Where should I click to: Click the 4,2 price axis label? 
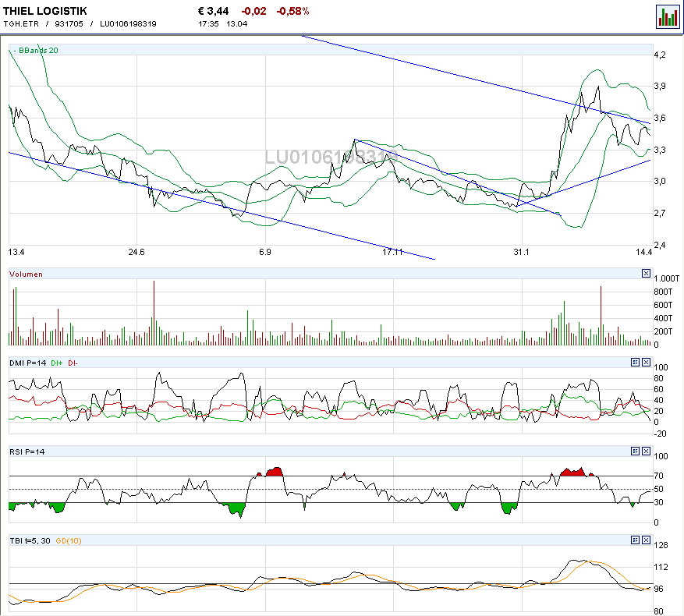(660, 55)
